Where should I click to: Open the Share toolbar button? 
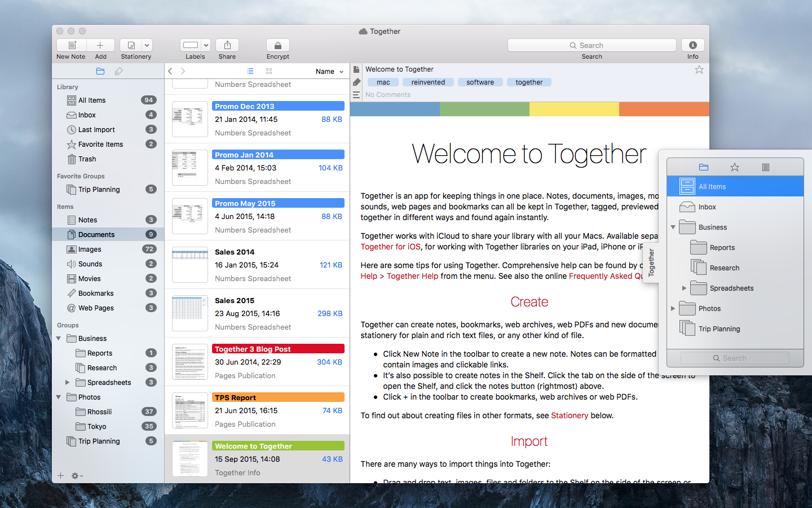(x=227, y=45)
